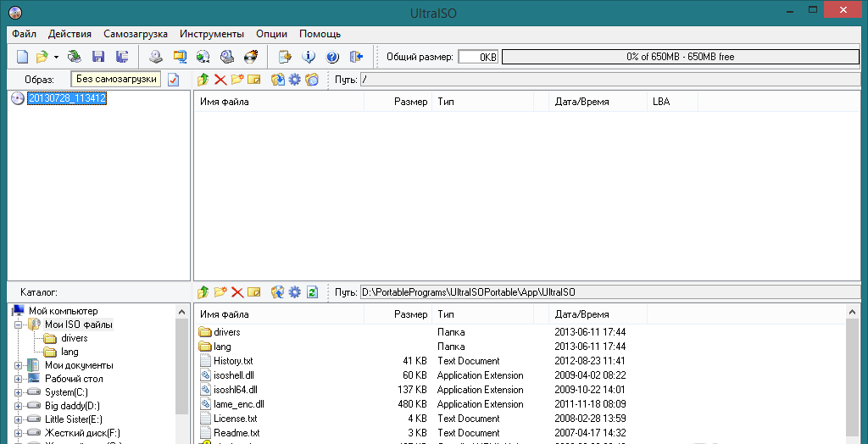This screenshot has height=444, width=868.
Task: Click the New image toolbar icon
Action: [23, 57]
